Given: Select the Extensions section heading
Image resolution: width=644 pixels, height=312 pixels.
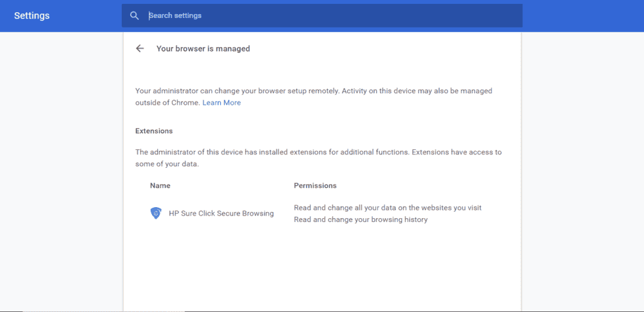Looking at the screenshot, I should pos(154,131).
